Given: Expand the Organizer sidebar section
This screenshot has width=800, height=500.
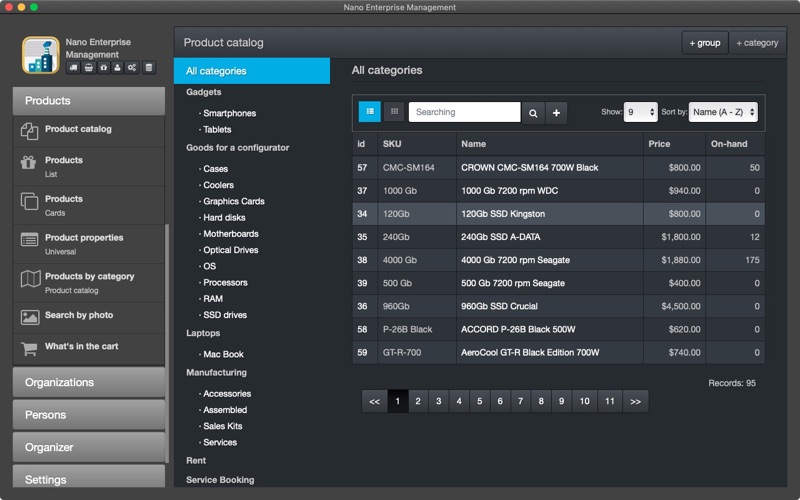Looking at the screenshot, I should click(x=89, y=447).
